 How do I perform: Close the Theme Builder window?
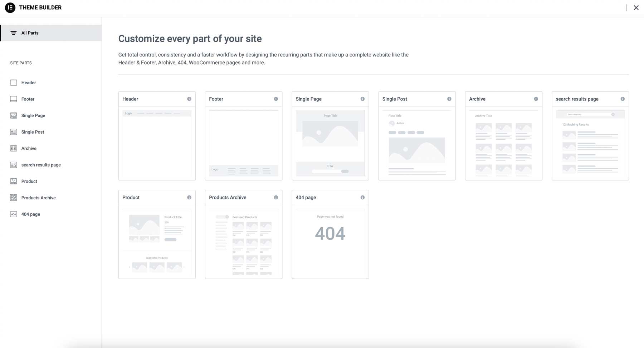point(636,8)
